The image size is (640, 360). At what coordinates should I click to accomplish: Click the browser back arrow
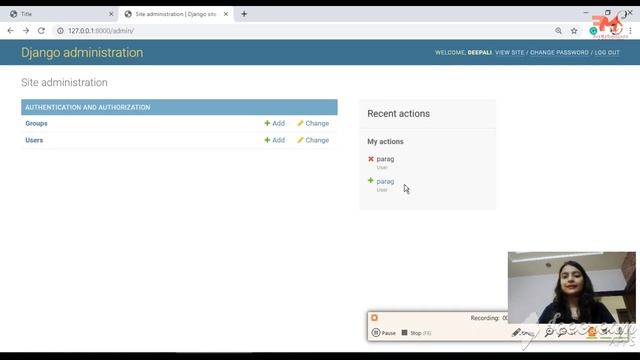[x=11, y=31]
